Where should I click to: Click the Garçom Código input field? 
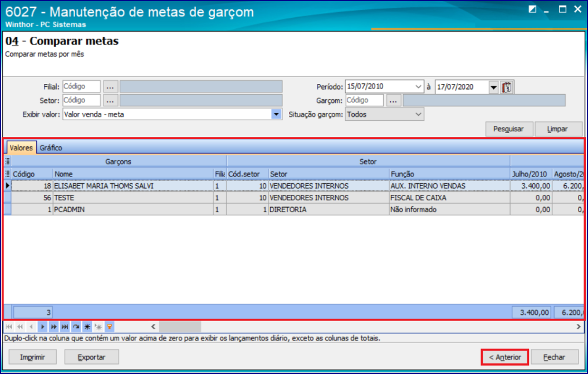click(365, 100)
